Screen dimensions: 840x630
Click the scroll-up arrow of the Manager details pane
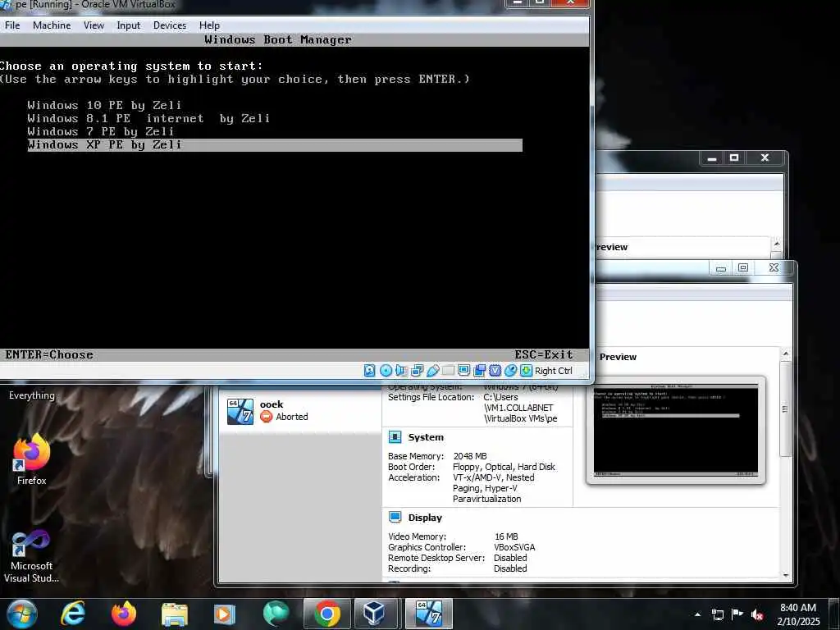(x=785, y=354)
